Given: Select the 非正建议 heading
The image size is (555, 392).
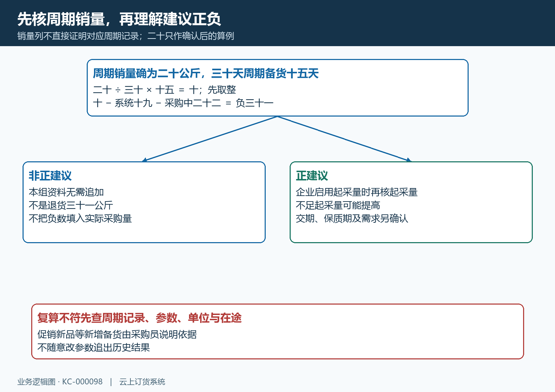Looking at the screenshot, I should coord(50,176).
